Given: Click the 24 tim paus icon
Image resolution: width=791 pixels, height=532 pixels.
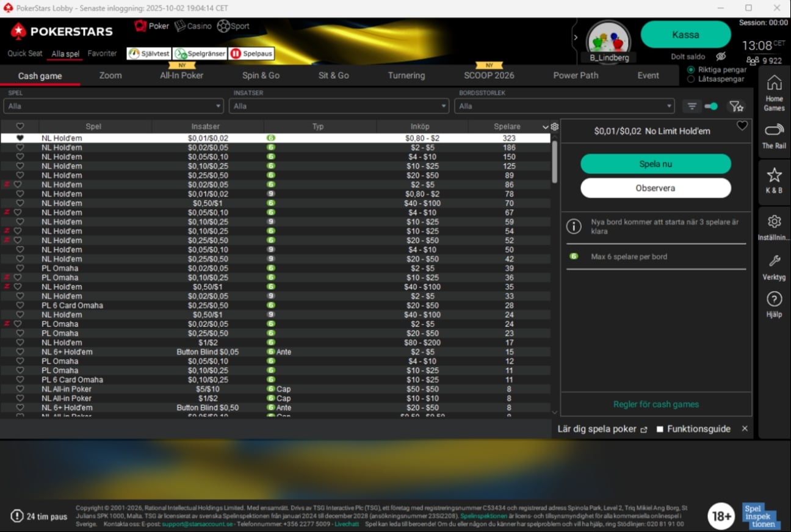Looking at the screenshot, I should [16, 516].
